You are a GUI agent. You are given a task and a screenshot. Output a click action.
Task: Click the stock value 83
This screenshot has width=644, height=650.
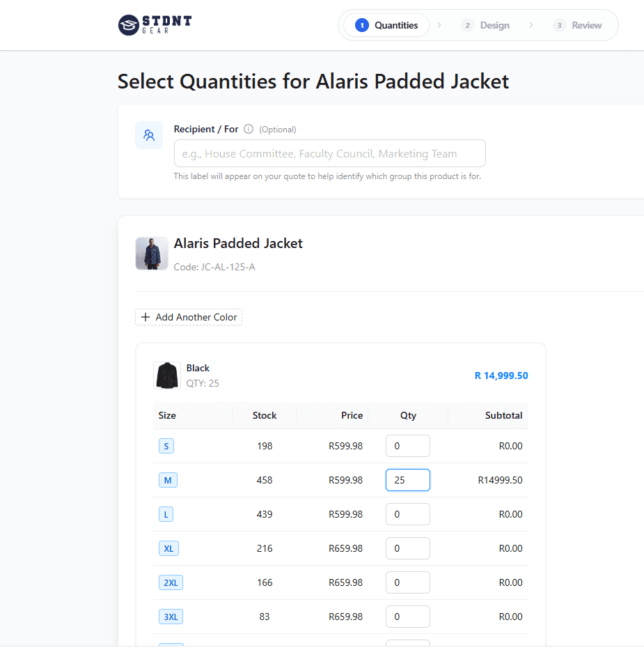pyautogui.click(x=265, y=617)
